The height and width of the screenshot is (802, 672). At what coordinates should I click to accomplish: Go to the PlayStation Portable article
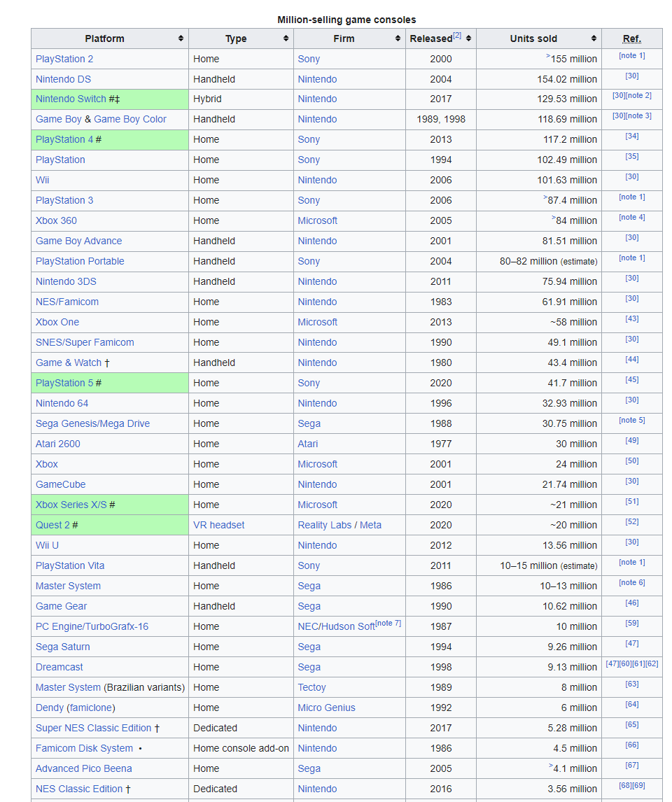(x=80, y=261)
